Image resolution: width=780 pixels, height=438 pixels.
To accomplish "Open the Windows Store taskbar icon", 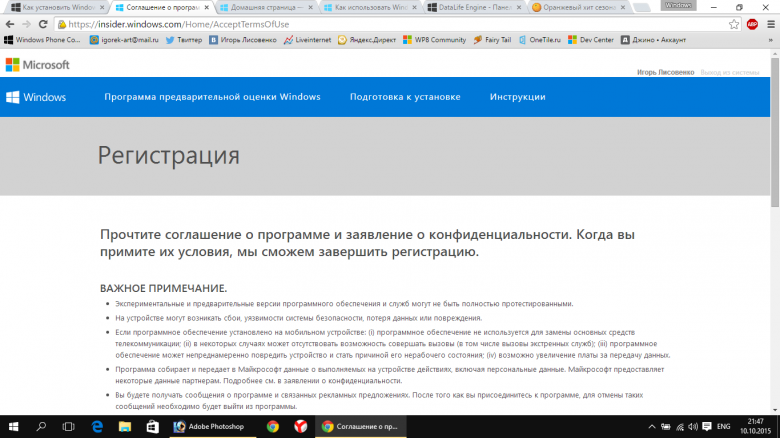I will tap(152, 427).
